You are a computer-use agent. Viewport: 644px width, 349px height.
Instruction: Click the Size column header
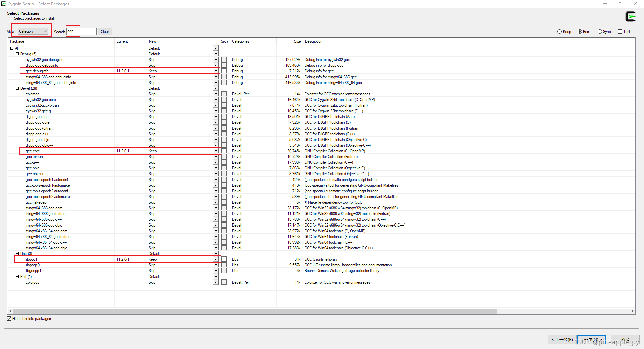pos(289,41)
